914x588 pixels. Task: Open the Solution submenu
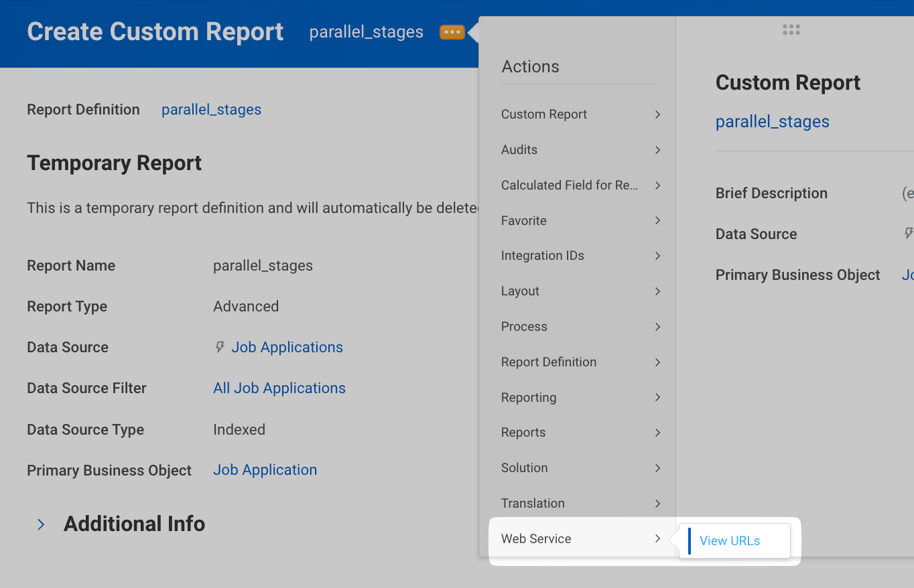pos(580,468)
